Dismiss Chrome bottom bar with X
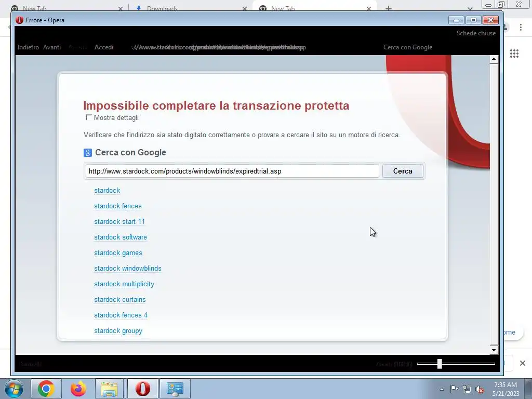The width and height of the screenshot is (532, 399). coord(523,363)
